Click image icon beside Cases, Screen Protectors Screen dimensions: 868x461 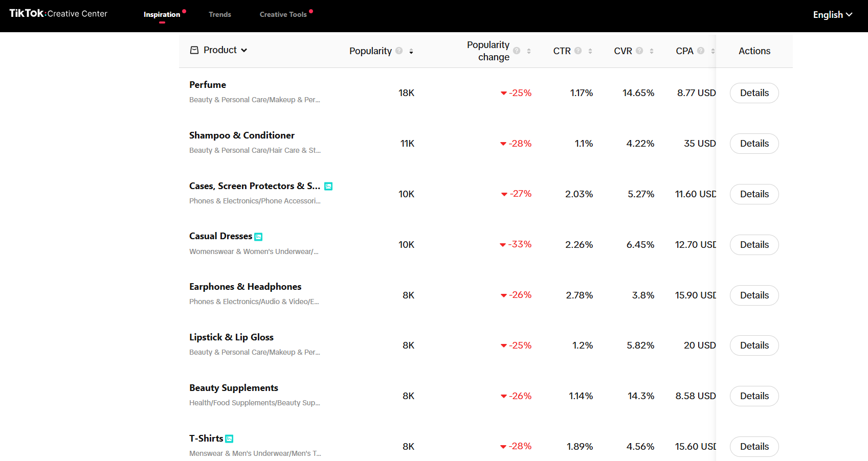[328, 187]
